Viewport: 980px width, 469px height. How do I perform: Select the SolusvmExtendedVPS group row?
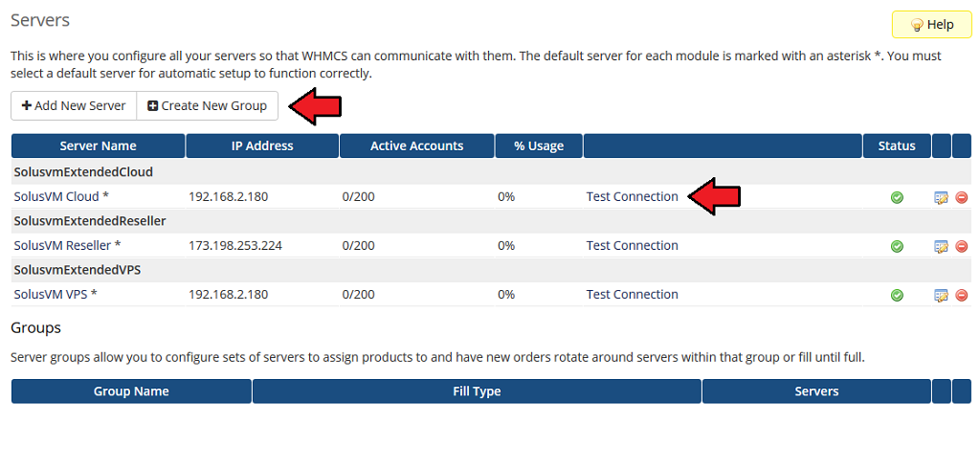coord(491,270)
